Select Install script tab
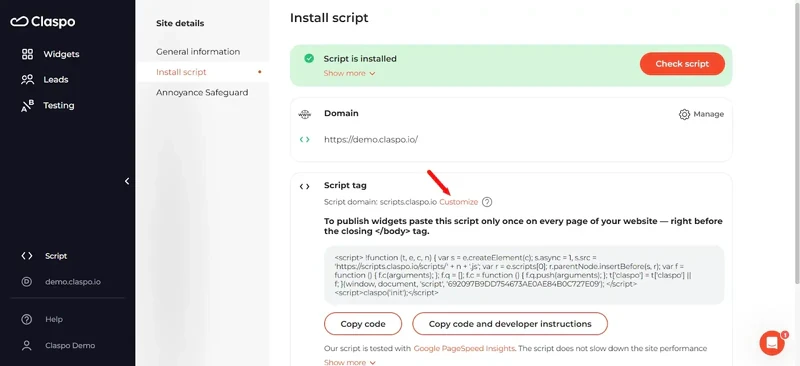The image size is (800, 366). click(181, 72)
